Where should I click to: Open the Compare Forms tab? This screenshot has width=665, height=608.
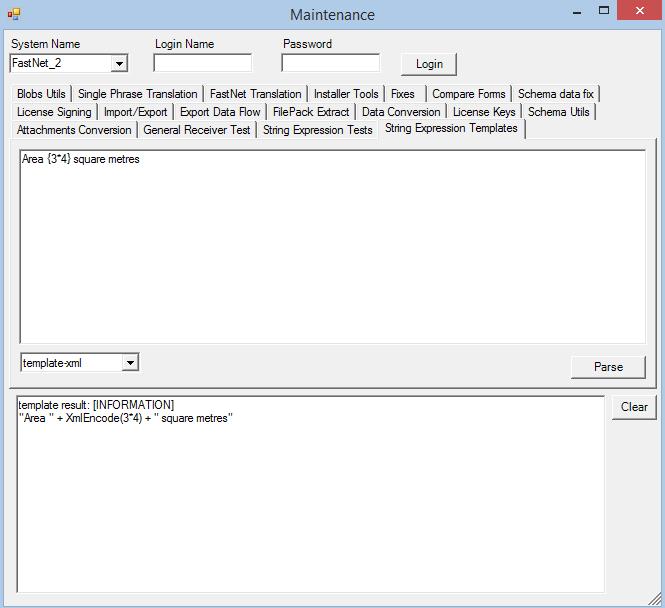coord(468,94)
